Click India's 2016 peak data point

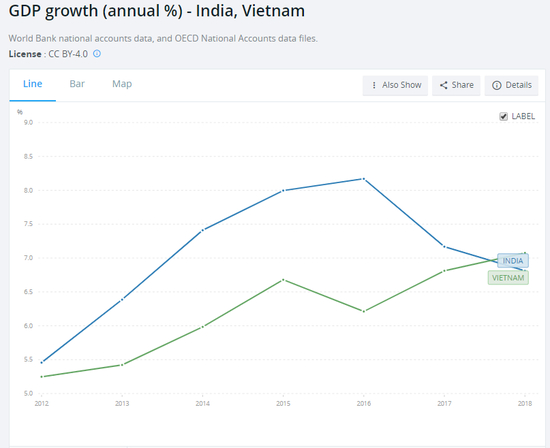[x=363, y=179]
